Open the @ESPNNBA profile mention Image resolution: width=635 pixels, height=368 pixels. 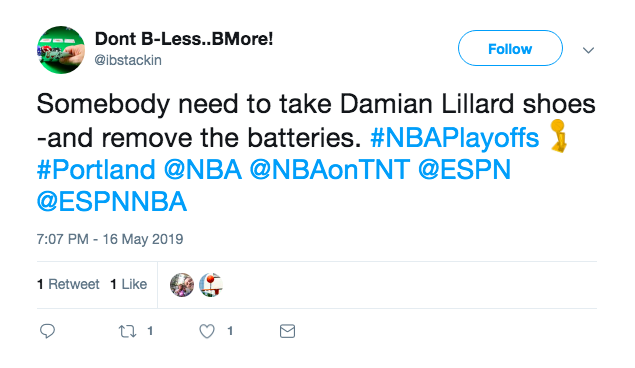click(x=112, y=202)
